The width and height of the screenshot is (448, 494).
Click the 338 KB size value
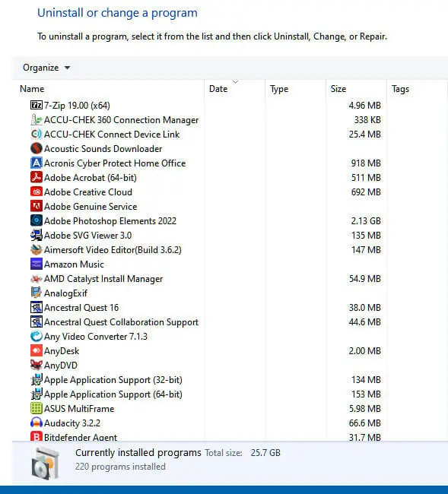(367, 120)
